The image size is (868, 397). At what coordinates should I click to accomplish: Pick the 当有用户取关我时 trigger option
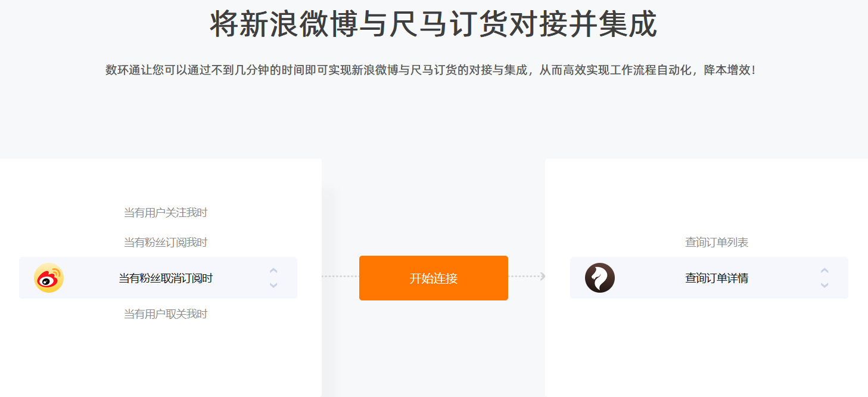pos(166,314)
